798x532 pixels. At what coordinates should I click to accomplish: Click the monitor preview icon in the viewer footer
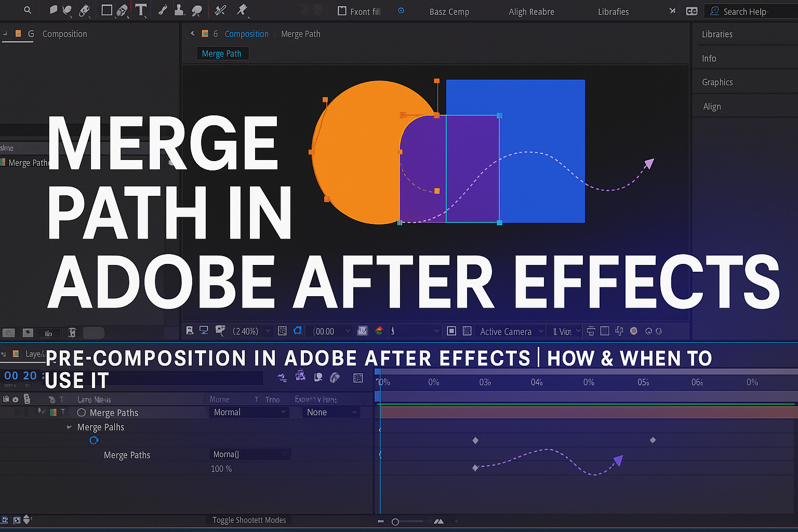point(204,330)
